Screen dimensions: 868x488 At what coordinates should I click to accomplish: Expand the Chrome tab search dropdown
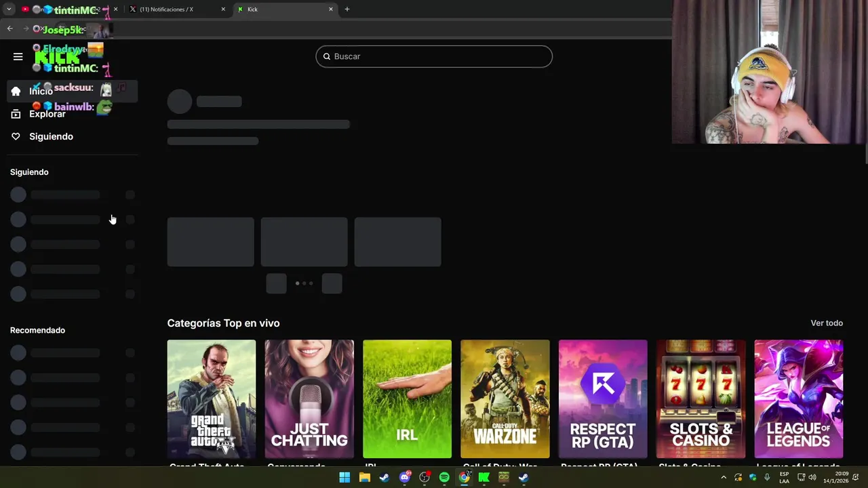pyautogui.click(x=9, y=9)
